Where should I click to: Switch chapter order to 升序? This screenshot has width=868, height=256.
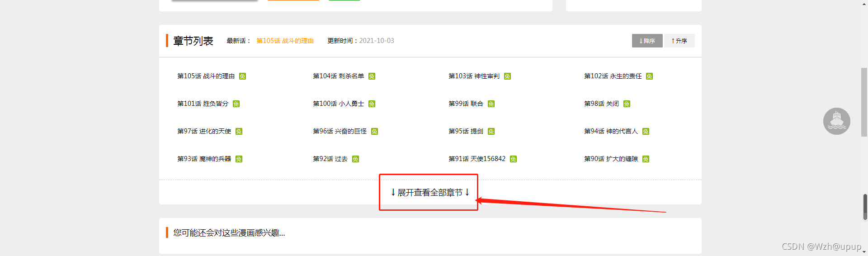tap(679, 41)
